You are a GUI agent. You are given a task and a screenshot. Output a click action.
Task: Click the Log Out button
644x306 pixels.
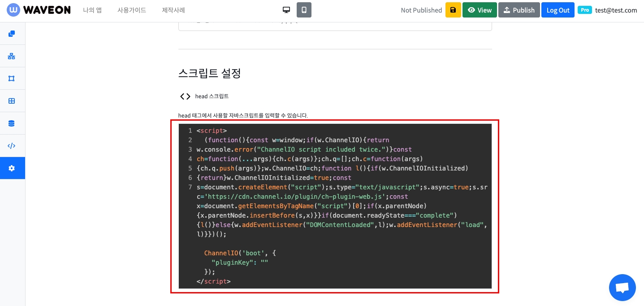[x=558, y=10]
